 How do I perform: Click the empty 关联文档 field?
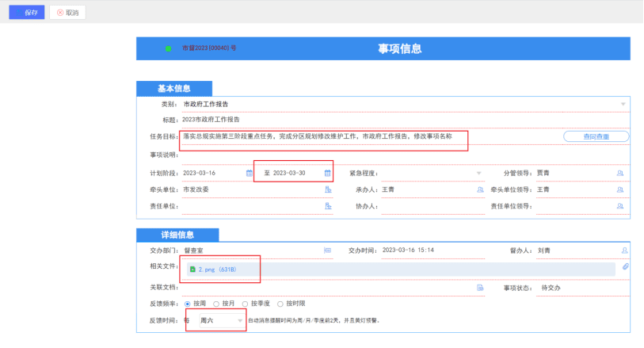pos(329,288)
